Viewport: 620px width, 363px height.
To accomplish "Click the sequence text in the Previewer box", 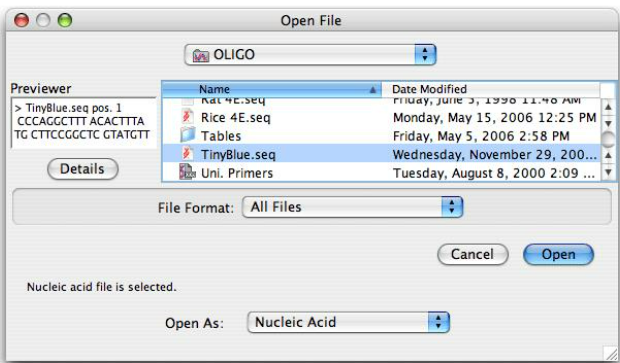I will tap(82, 121).
